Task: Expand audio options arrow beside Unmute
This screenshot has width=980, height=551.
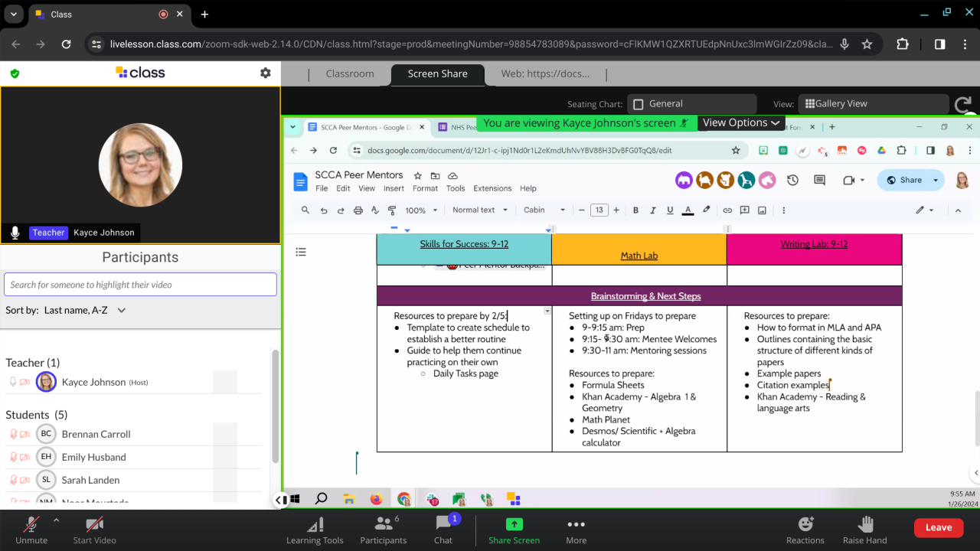Action: [56, 520]
